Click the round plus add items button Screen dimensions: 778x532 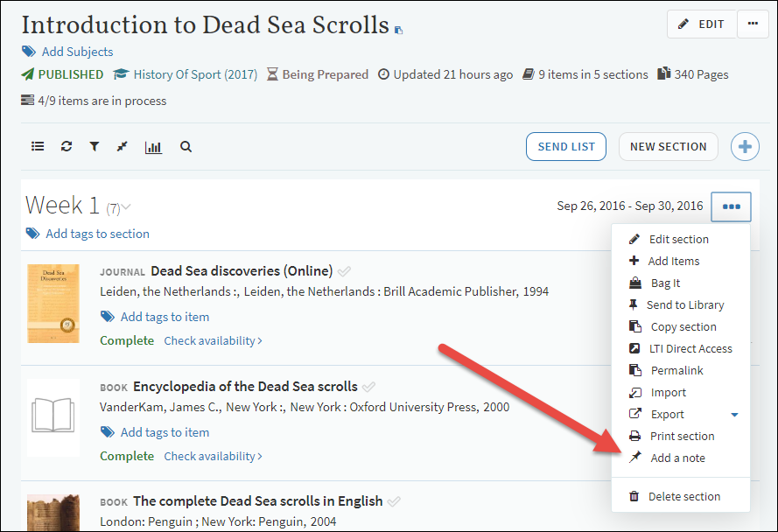point(745,146)
